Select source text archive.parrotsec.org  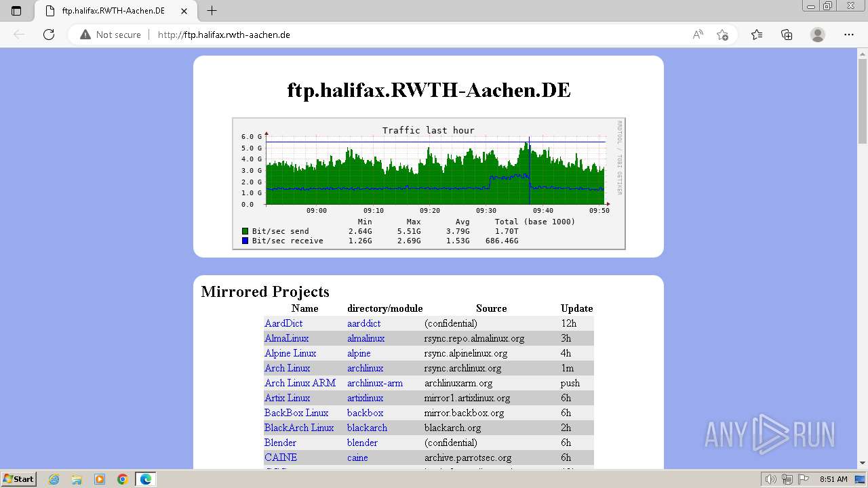468,457
